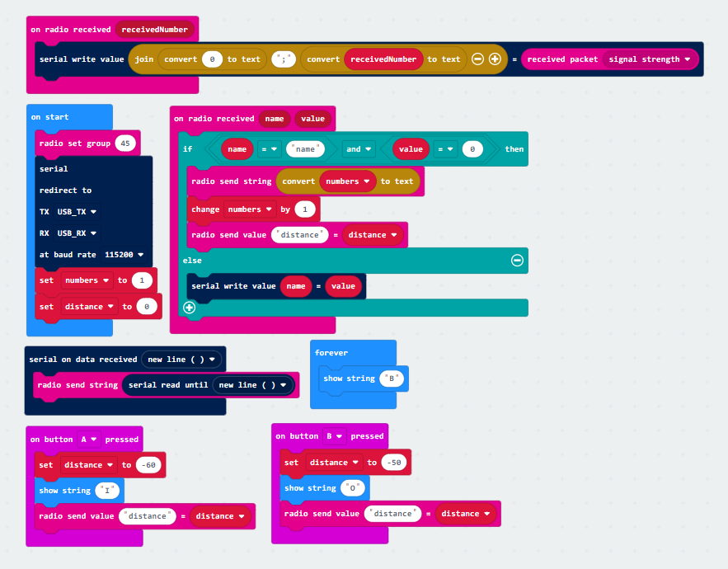728x569 pixels.
Task: Edit value equals 0 field in condition
Action: [472, 149]
